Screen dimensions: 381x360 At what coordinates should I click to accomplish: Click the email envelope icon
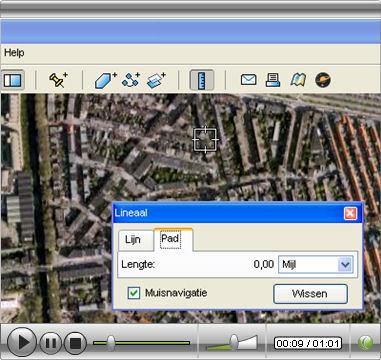coord(248,80)
